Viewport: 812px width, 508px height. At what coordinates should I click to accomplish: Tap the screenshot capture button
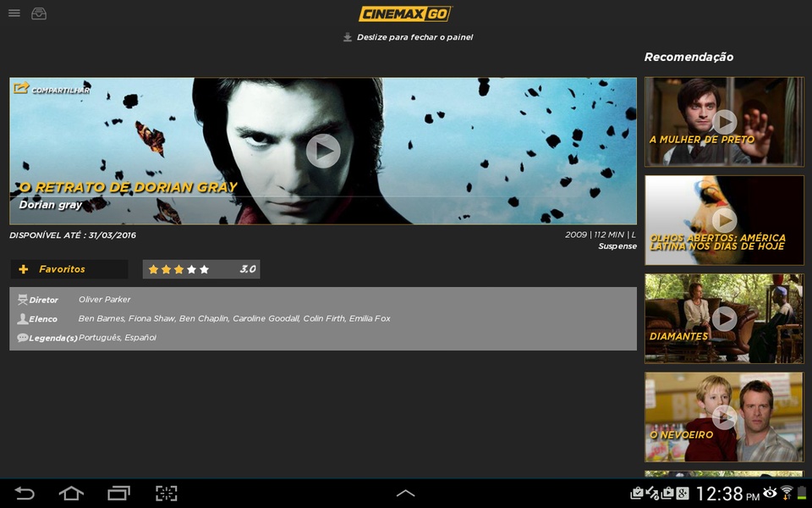coord(167,493)
